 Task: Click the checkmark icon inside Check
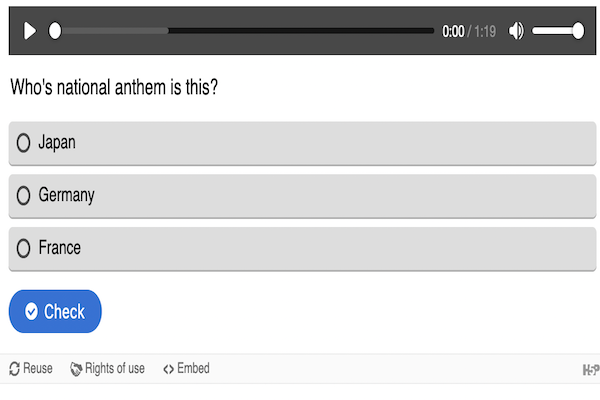click(31, 311)
